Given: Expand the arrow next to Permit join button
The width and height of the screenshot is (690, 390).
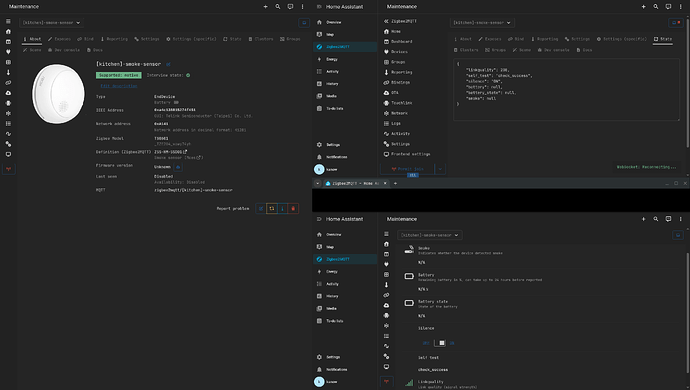Looking at the screenshot, I should pos(440,169).
